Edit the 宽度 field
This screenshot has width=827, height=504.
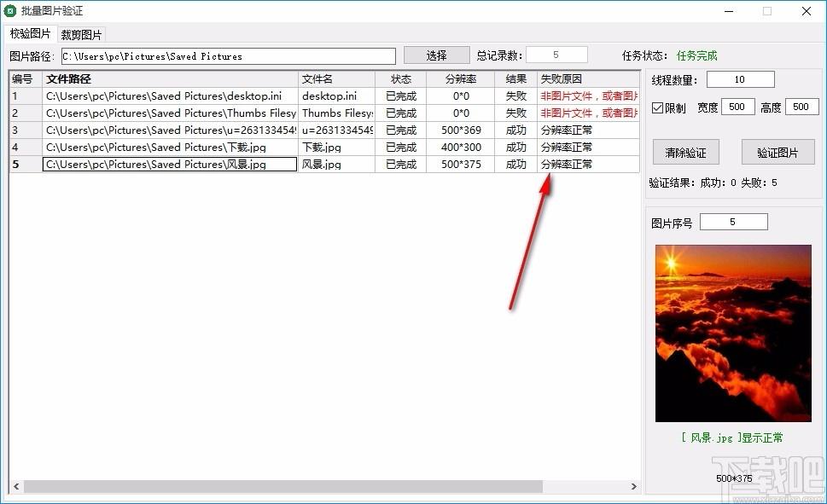(737, 107)
